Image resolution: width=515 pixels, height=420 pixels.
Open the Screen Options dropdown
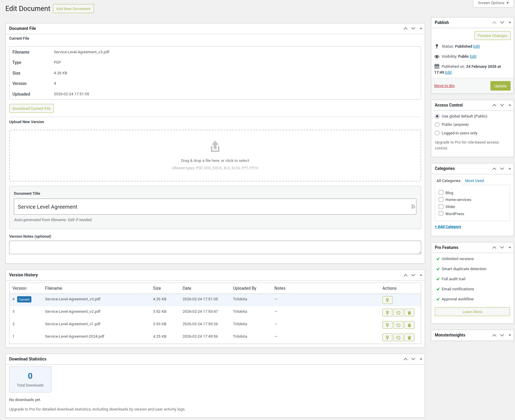493,3
